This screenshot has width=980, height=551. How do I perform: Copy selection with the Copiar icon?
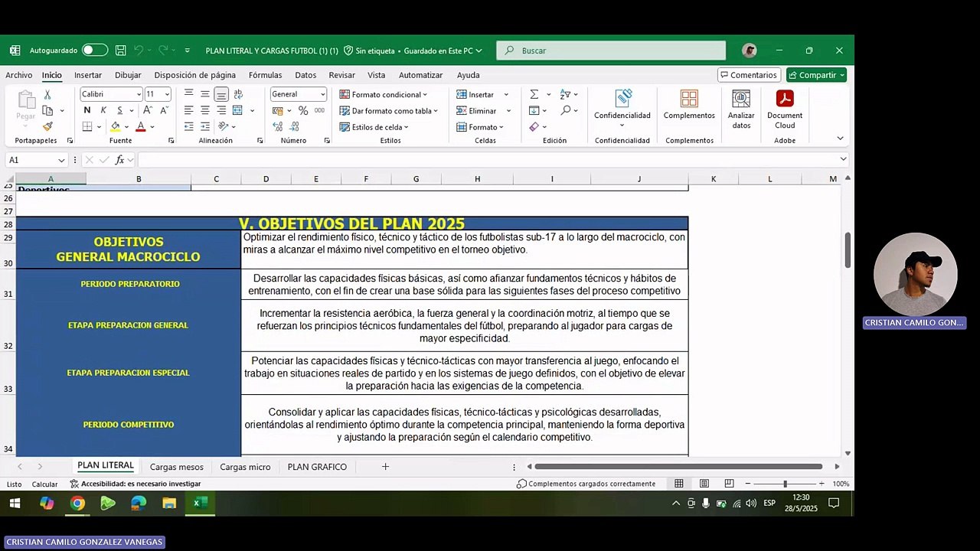pos(47,110)
